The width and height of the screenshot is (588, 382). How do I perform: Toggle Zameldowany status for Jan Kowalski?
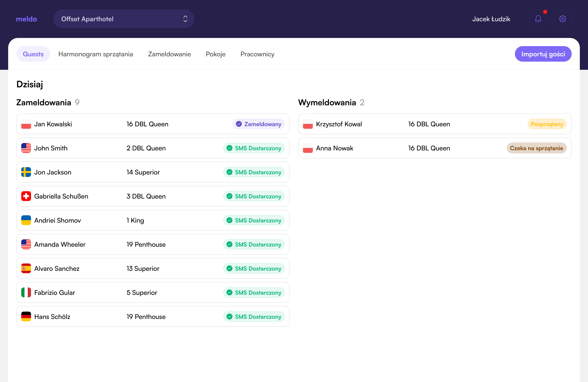pos(258,124)
